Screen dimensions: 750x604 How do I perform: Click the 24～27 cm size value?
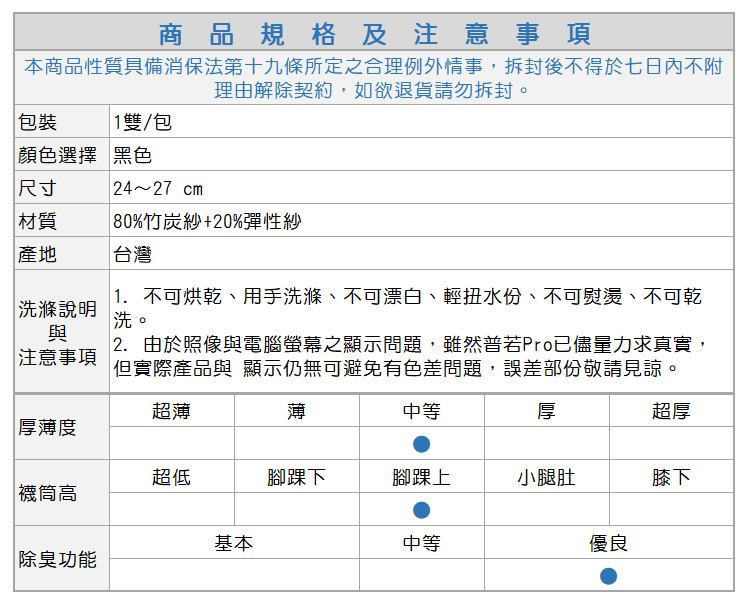click(158, 188)
